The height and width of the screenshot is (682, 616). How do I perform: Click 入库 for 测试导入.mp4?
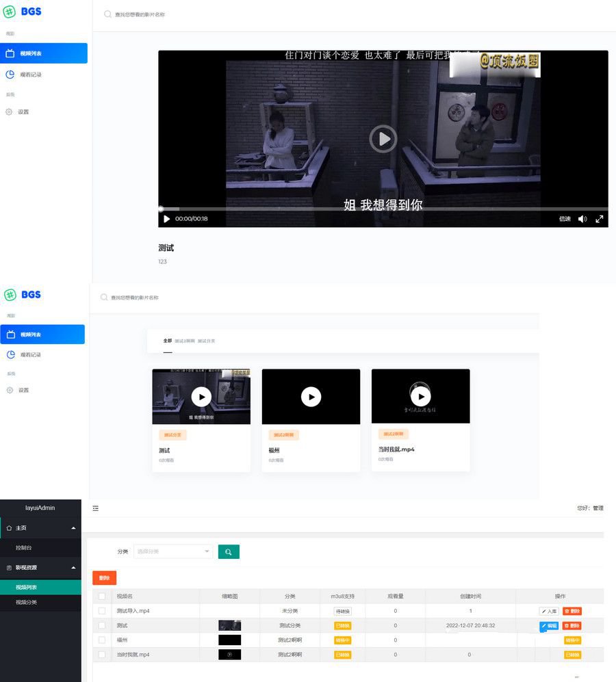(549, 611)
